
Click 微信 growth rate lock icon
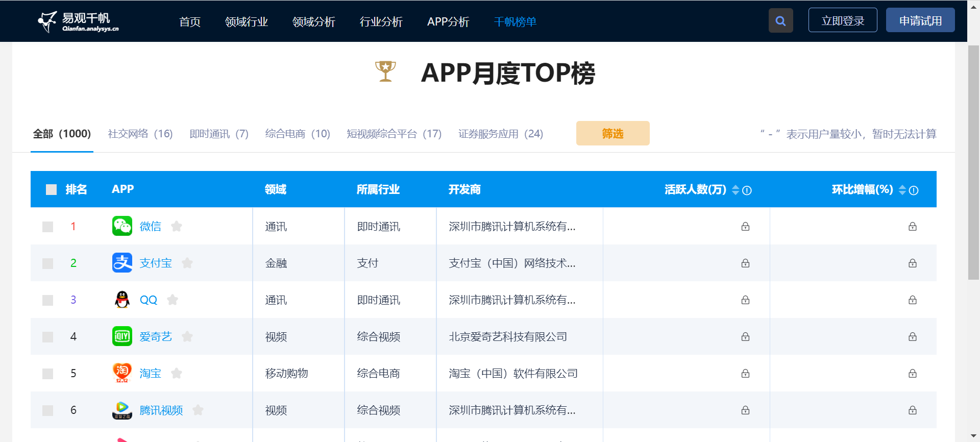(x=913, y=226)
